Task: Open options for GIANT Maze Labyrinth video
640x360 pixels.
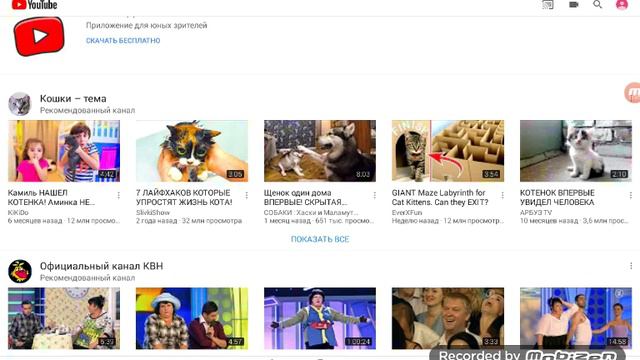Action: tap(502, 196)
